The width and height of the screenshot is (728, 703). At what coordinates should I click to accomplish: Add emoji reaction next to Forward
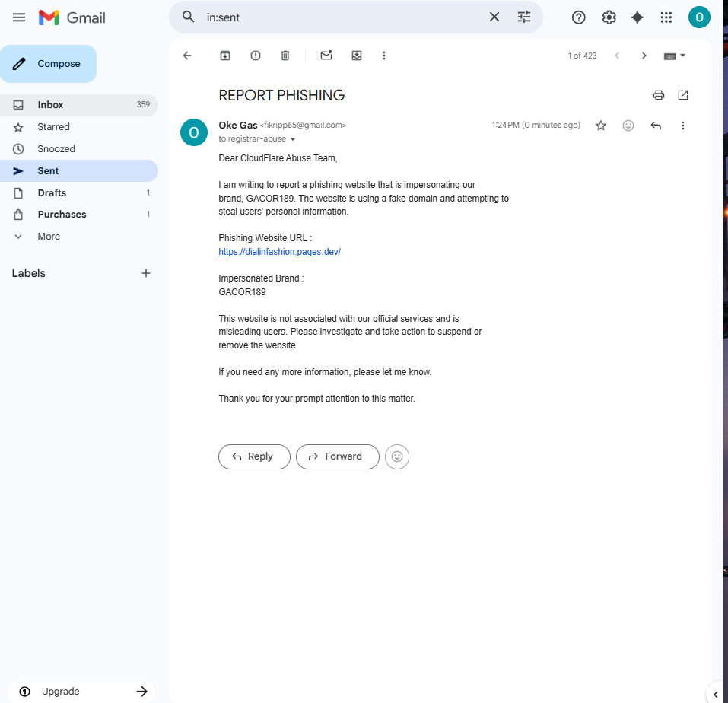397,457
